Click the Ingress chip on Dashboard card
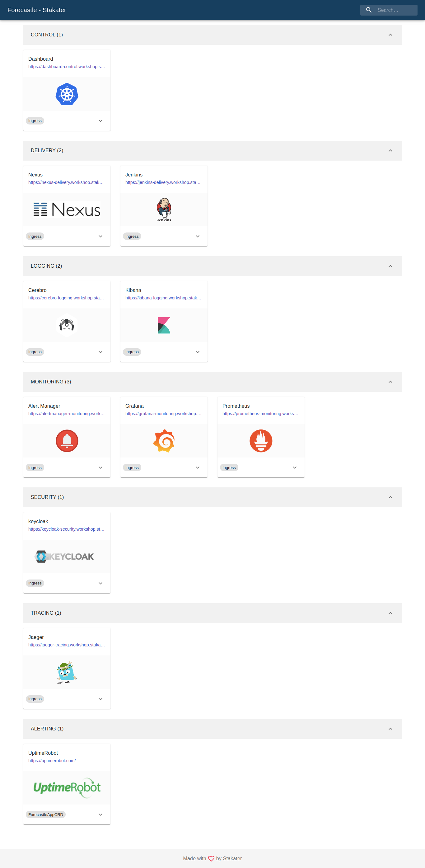Screen dimensions: 425x868 point(35,121)
